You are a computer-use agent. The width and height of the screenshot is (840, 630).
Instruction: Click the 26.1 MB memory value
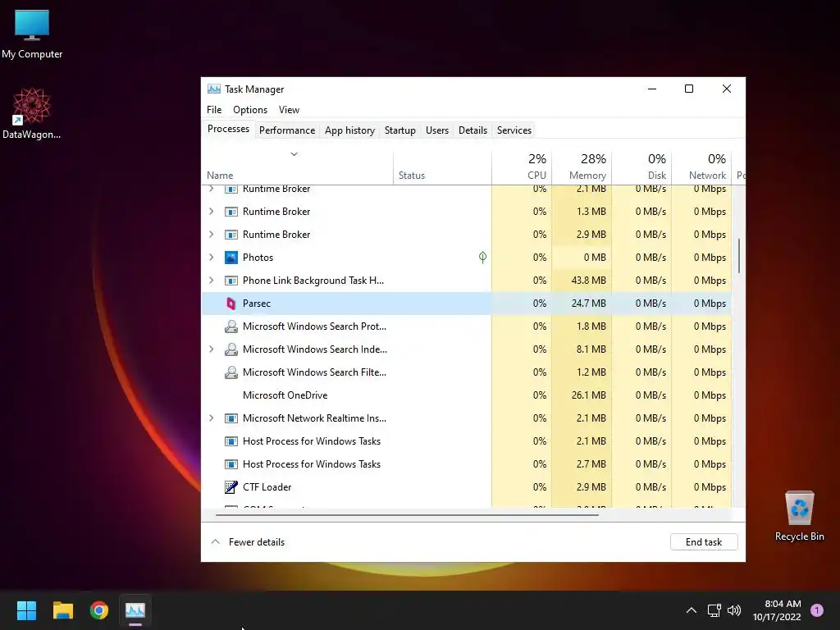pyautogui.click(x=588, y=395)
